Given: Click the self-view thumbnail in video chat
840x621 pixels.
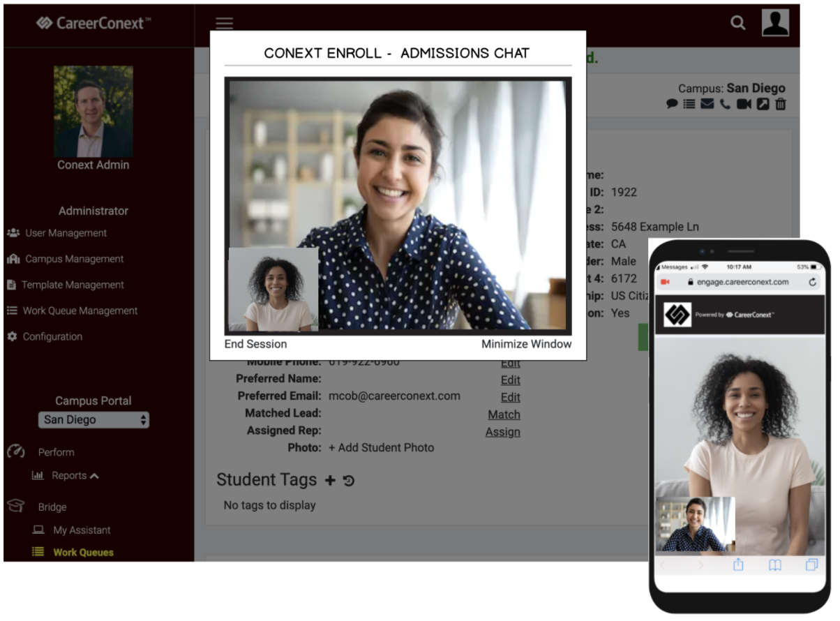Looking at the screenshot, I should 273,290.
